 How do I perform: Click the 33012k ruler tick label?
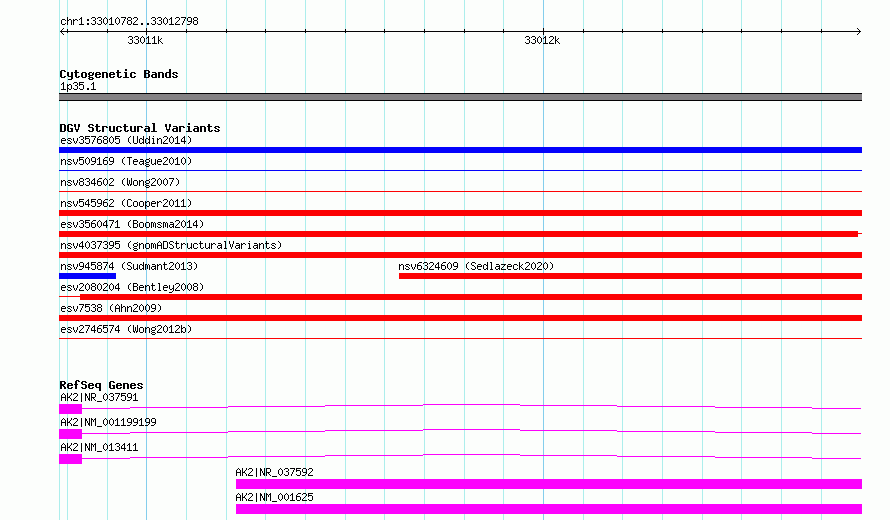coord(542,40)
